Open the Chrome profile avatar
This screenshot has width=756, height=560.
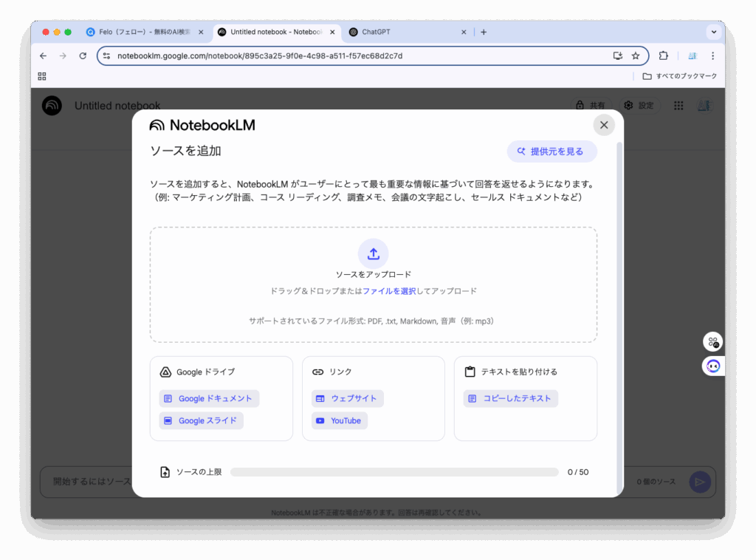[693, 56]
